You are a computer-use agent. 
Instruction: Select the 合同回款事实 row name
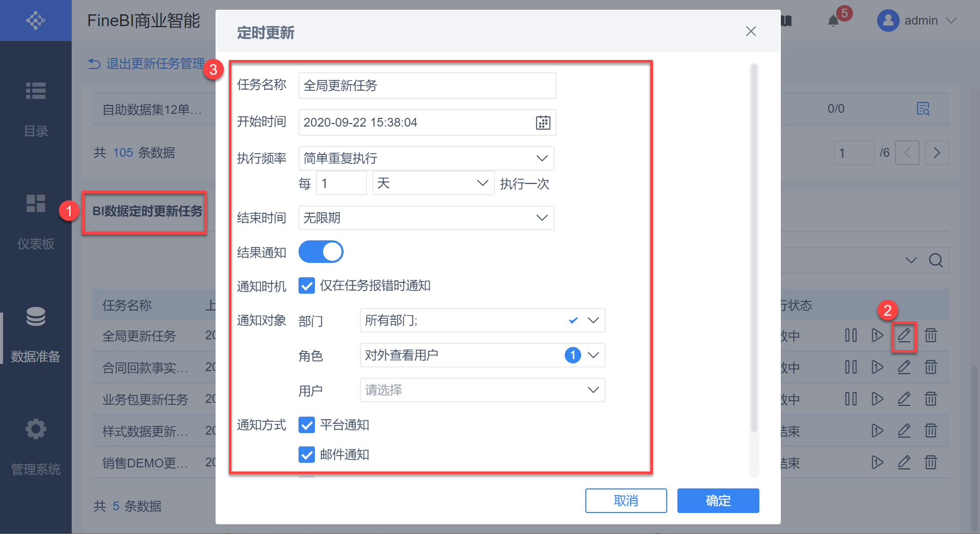(145, 368)
